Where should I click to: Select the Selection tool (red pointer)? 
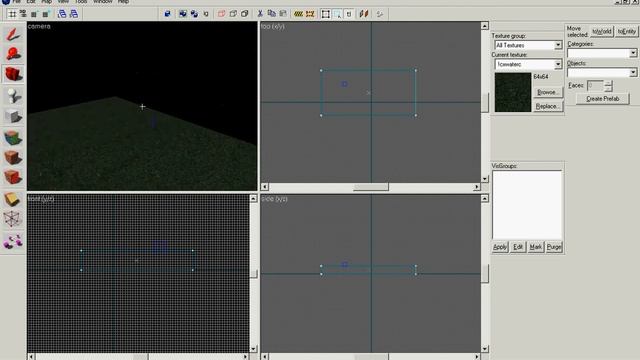(13, 34)
